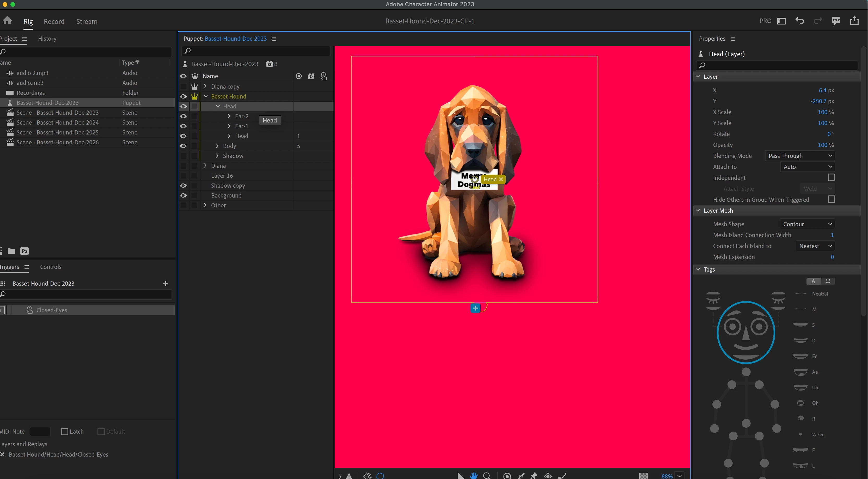Viewport: 868px width, 479px height.
Task: Open the Controls tab
Action: [x=51, y=267]
